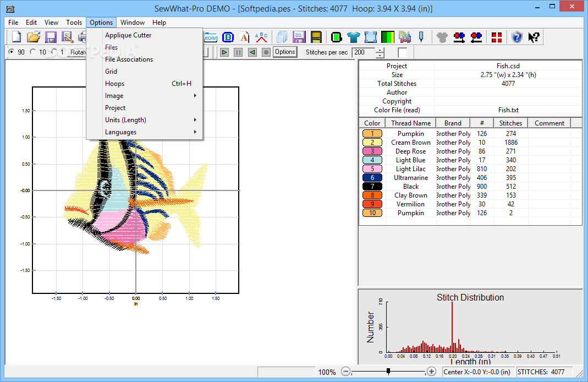588x382 pixels.
Task: Click the Stitches per sec input field
Action: [364, 52]
